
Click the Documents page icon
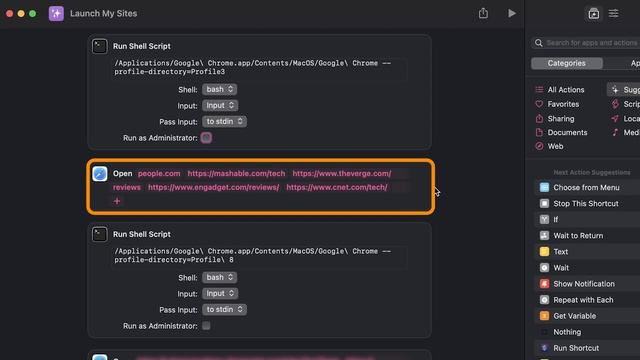tap(539, 132)
